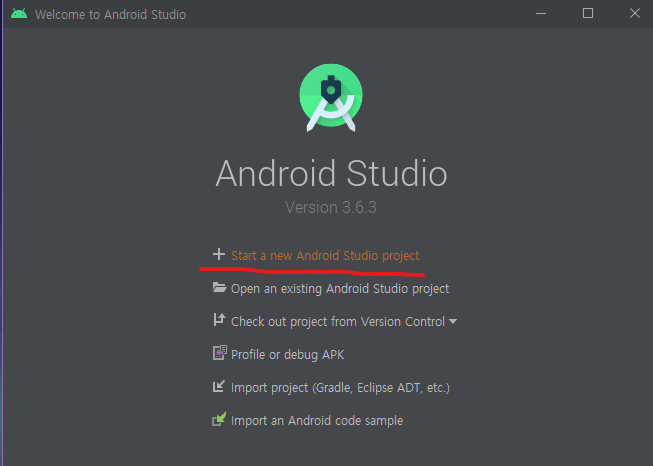The height and width of the screenshot is (466, 653).
Task: Click the version control checkout icon
Action: click(219, 320)
